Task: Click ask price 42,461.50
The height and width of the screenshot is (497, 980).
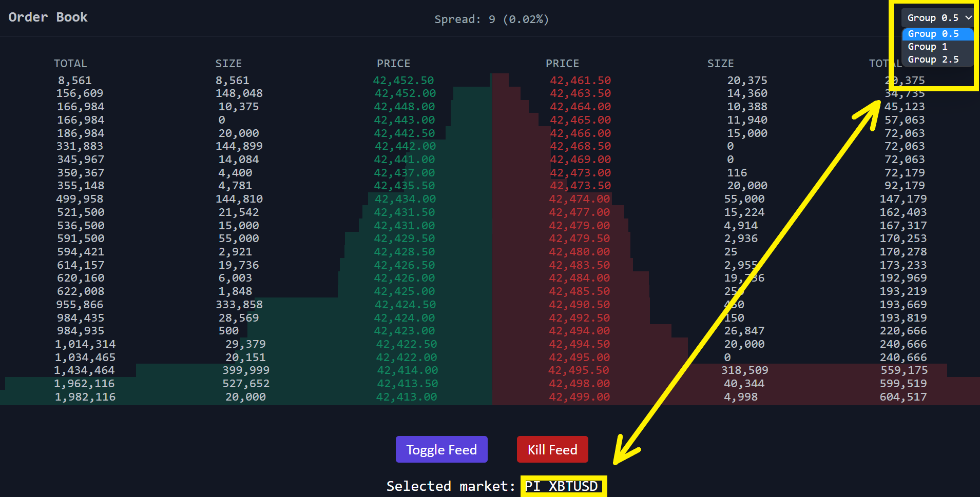Action: [581, 81]
